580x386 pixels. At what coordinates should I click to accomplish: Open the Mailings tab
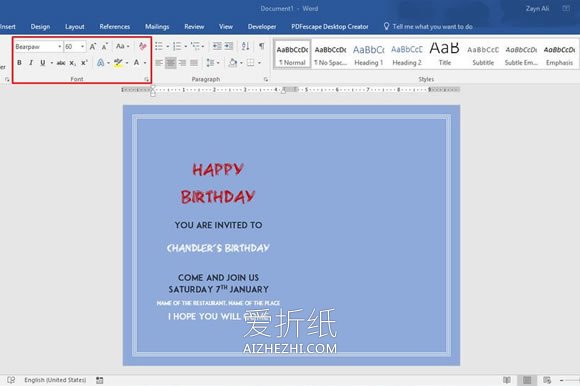[x=157, y=27]
